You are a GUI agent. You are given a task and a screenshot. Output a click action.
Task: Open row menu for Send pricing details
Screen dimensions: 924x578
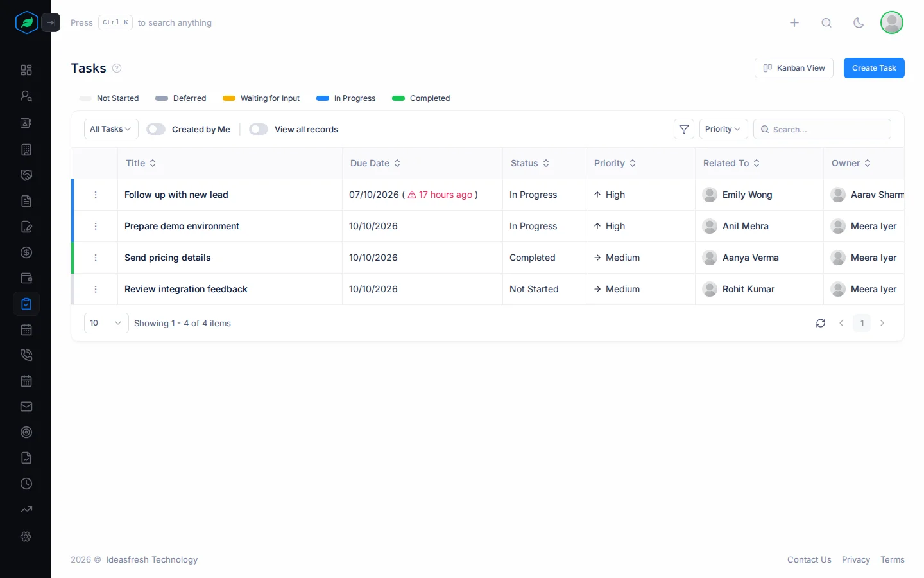[96, 258]
